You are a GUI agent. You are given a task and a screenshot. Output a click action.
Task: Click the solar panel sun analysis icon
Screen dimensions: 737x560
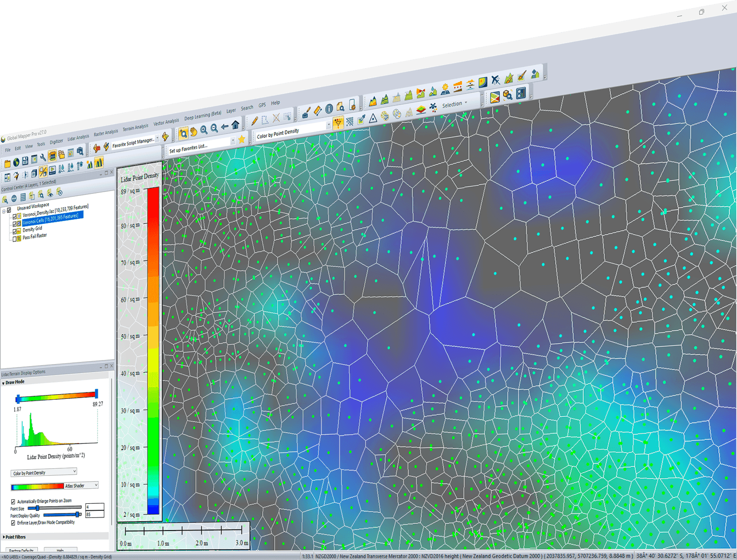pyautogui.click(x=445, y=88)
